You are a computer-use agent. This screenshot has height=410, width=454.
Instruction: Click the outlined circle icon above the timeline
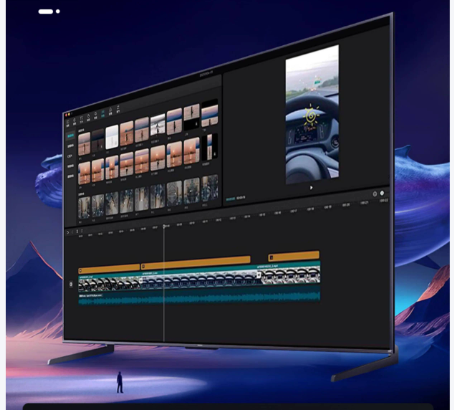(x=375, y=194)
